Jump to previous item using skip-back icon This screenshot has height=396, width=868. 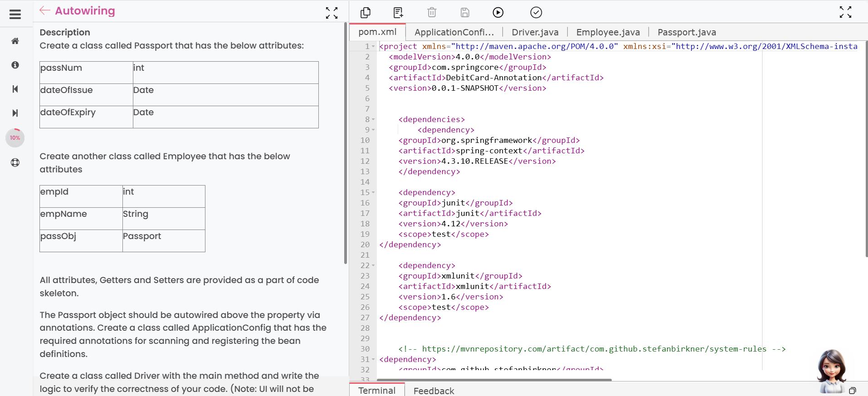pos(15,89)
